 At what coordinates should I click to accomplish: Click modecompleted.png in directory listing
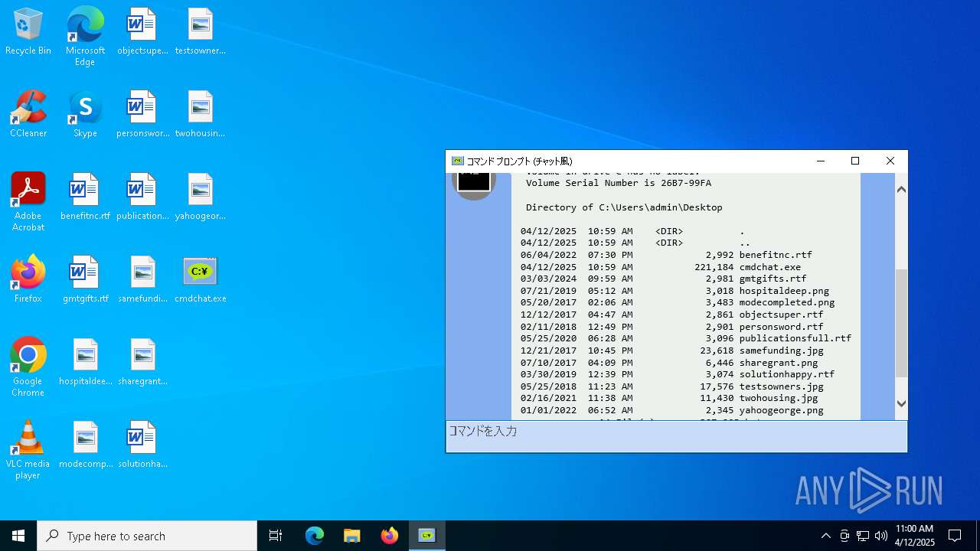(787, 302)
